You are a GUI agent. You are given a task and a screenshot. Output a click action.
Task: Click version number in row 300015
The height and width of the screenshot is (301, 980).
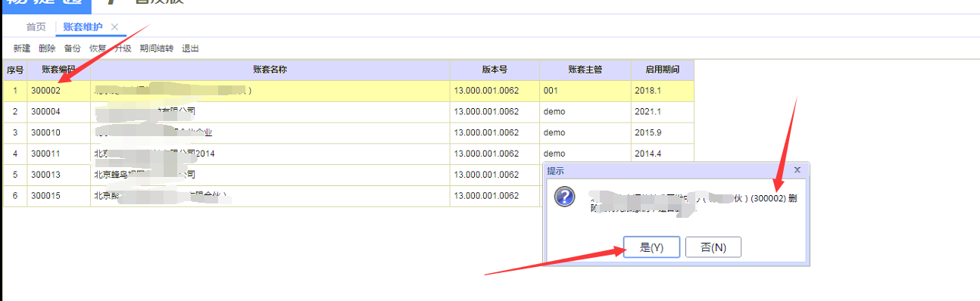[x=495, y=196]
